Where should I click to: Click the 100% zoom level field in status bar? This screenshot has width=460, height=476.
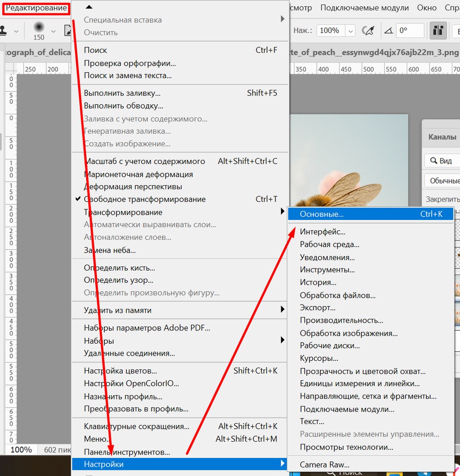21,449
